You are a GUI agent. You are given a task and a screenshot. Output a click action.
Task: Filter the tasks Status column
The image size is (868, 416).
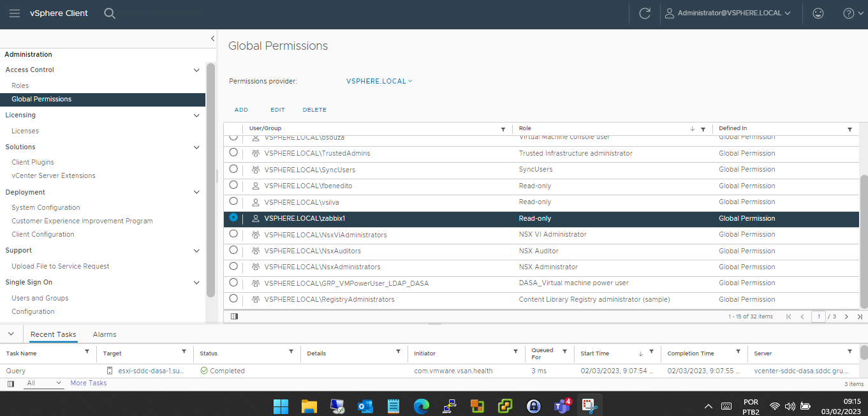(291, 352)
